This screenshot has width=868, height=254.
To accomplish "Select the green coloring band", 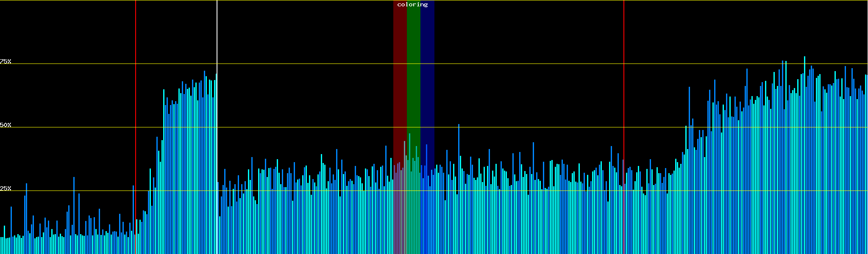I will pos(413,85).
